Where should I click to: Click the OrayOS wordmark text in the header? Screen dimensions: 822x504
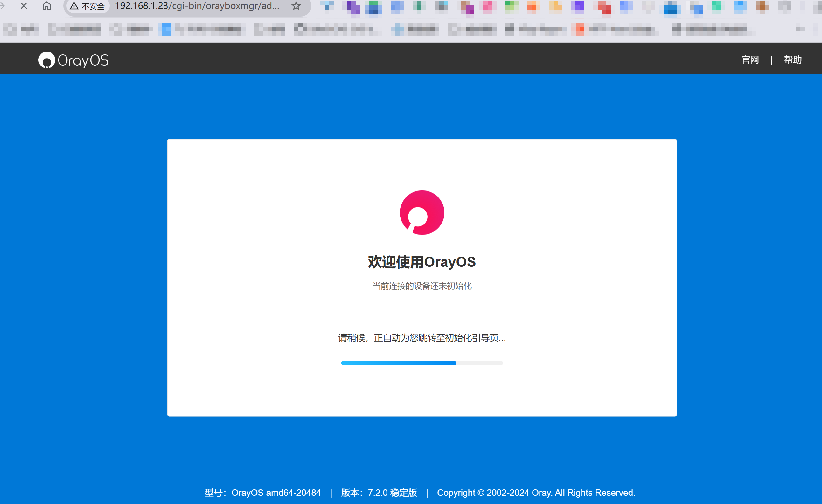pos(83,60)
